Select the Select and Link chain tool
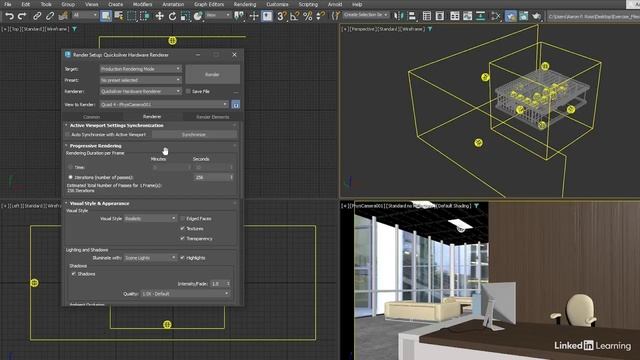Screen dimensions: 640x360 [37, 16]
